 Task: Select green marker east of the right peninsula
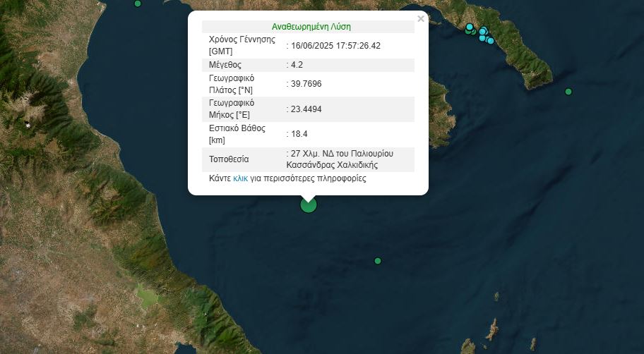568,92
